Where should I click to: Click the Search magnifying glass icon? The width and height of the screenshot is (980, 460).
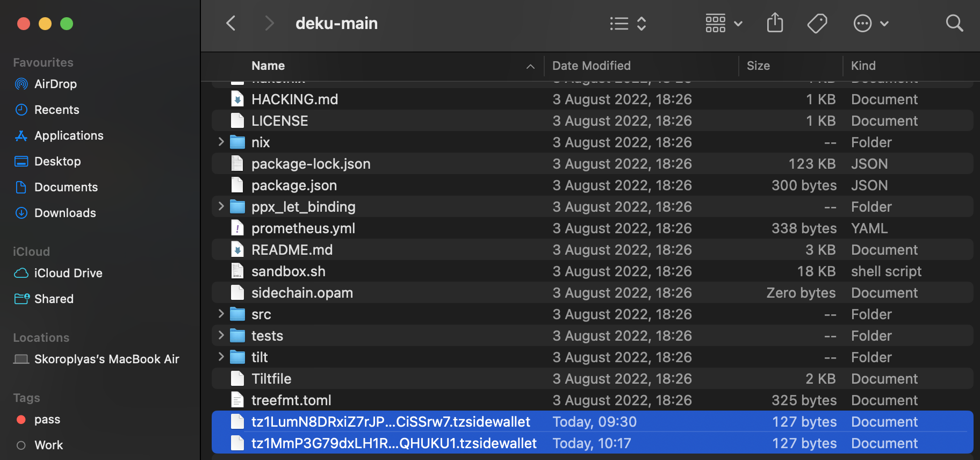[x=954, y=23]
